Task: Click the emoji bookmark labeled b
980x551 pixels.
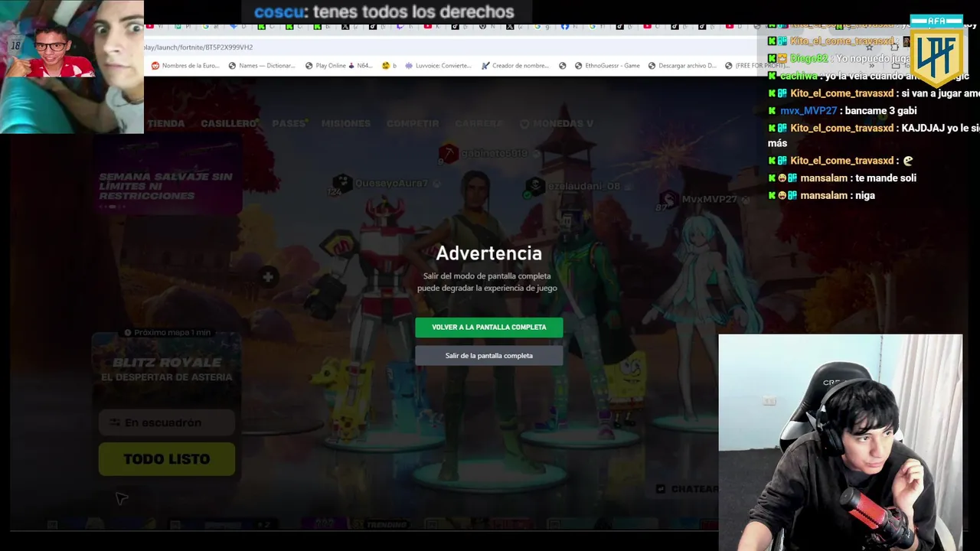Action: [x=389, y=66]
